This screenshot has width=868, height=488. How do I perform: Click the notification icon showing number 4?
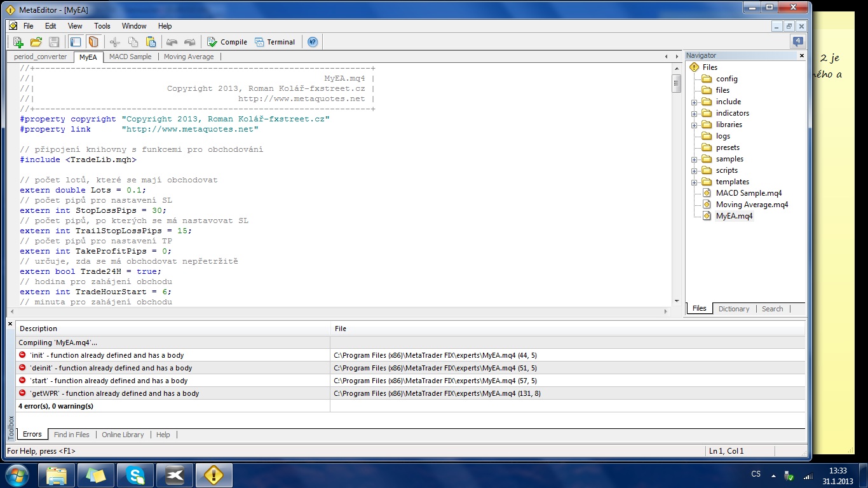click(797, 42)
